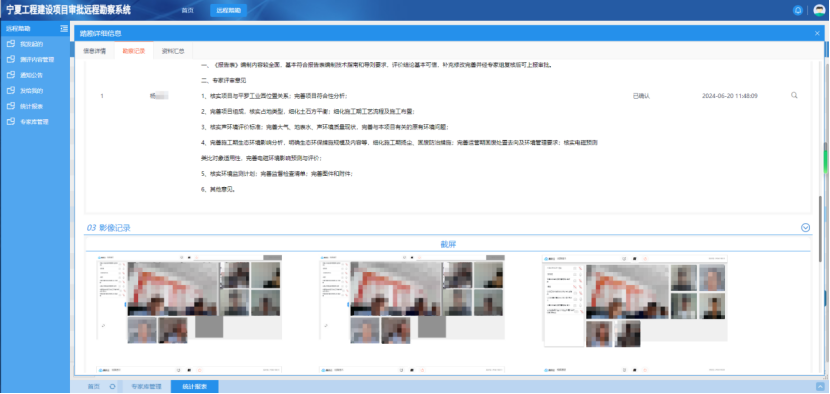
Task: Collapse the sidebar with the menu fold icon
Action: tap(64, 29)
